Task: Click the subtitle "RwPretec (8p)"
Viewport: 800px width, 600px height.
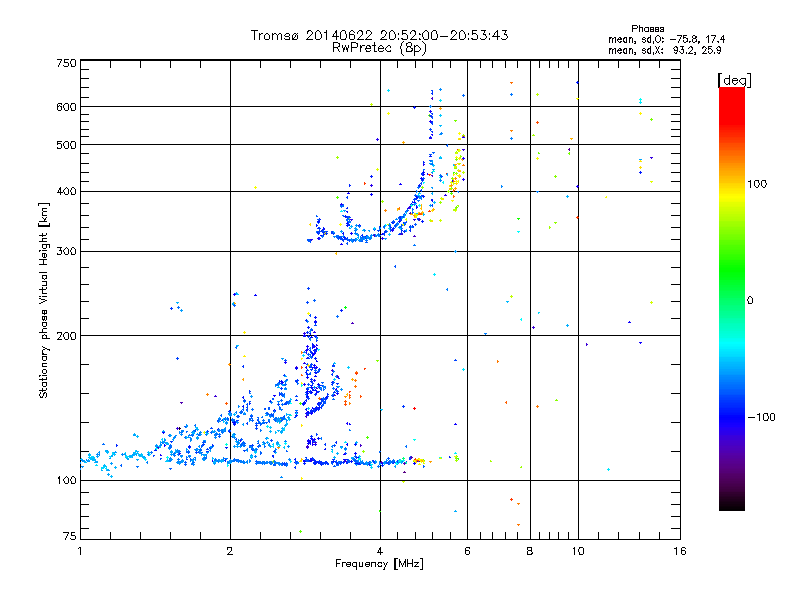Action: pyautogui.click(x=379, y=48)
